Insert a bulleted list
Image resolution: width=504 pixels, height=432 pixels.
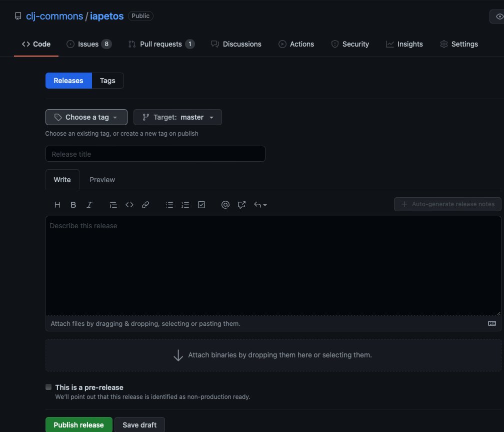169,205
